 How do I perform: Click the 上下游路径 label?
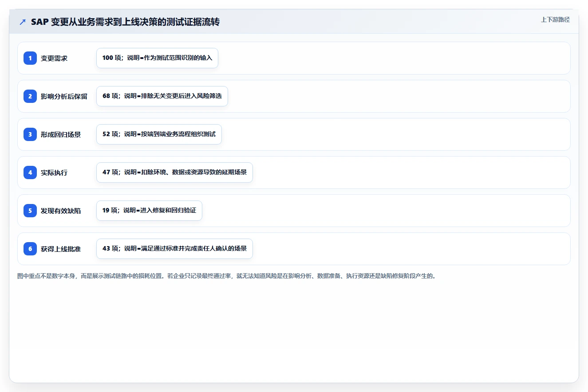point(555,20)
